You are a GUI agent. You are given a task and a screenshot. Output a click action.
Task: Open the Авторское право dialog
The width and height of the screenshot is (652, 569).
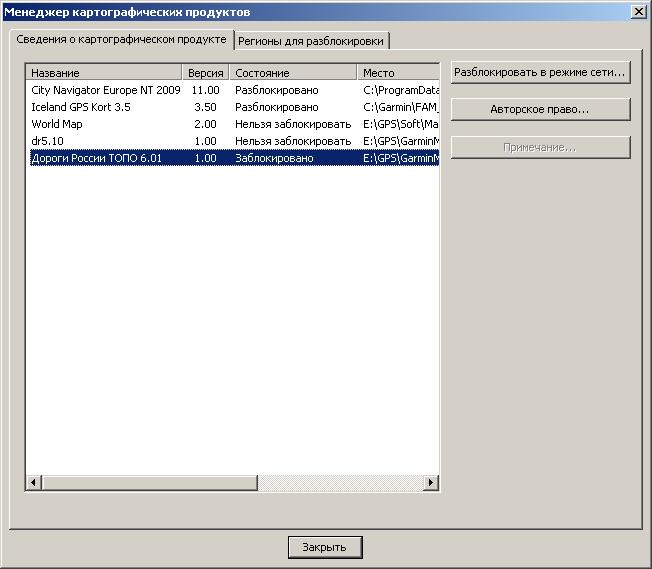point(540,109)
